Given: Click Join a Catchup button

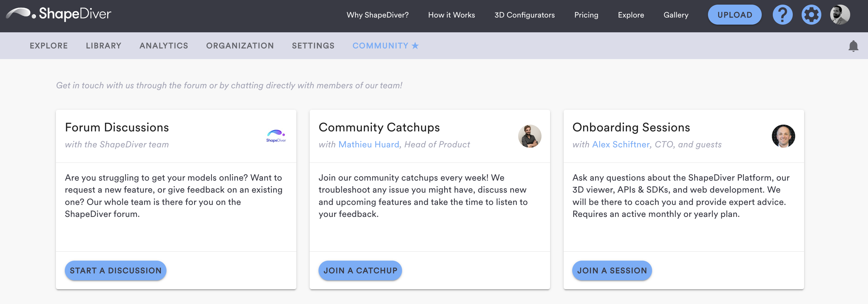Looking at the screenshot, I should [360, 270].
